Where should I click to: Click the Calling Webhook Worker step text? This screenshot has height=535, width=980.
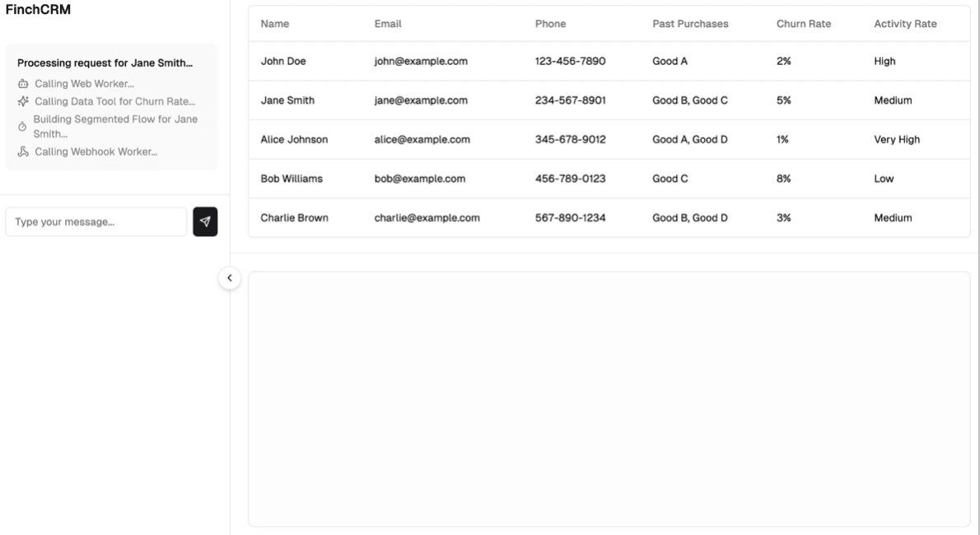coord(96,152)
